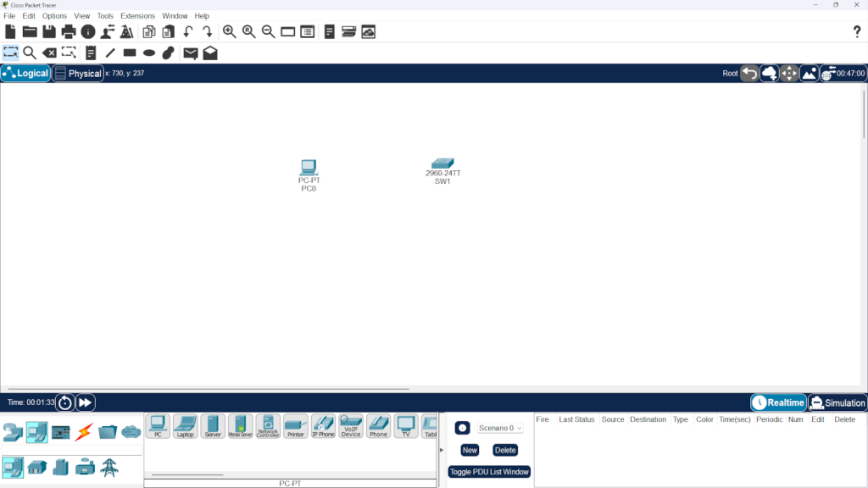Pick the Delete tool in toolbar
Viewport: 868px width, 488px height.
(x=49, y=53)
